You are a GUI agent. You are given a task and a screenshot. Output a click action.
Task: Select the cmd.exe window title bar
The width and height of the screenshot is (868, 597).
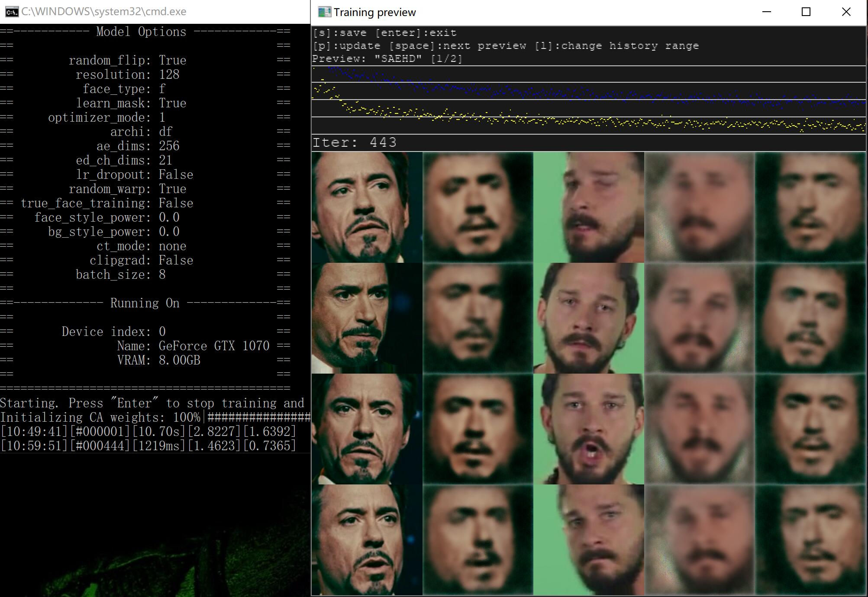pyautogui.click(x=103, y=11)
